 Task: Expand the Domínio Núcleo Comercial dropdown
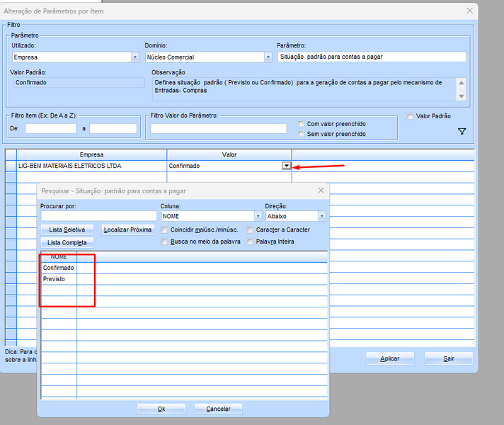point(268,57)
